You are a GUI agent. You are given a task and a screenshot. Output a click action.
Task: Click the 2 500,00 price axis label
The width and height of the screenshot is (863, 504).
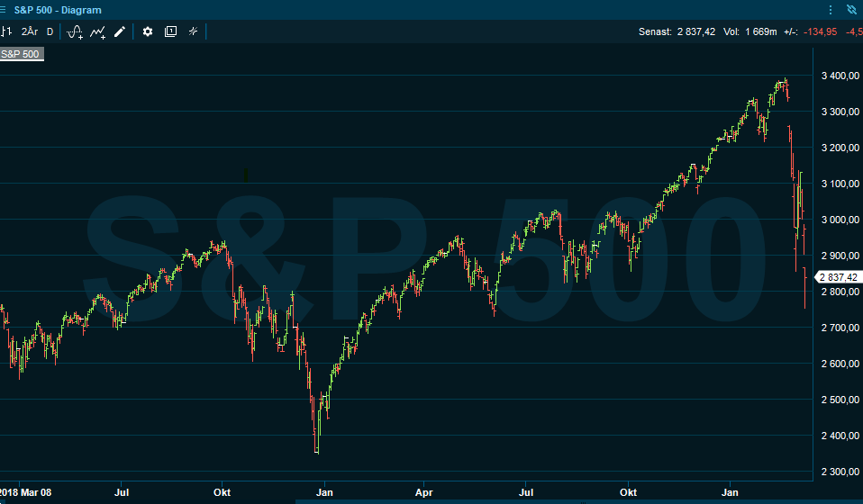[840, 400]
